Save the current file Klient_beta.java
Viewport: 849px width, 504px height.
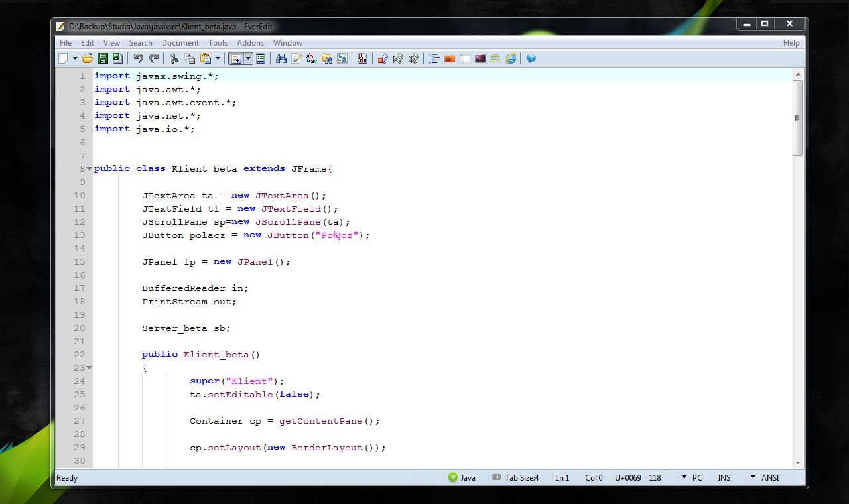pos(103,58)
